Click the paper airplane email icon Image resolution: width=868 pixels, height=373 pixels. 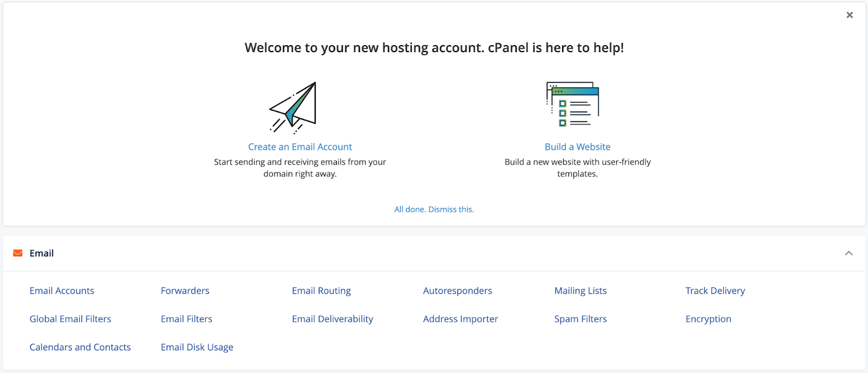pos(293,108)
